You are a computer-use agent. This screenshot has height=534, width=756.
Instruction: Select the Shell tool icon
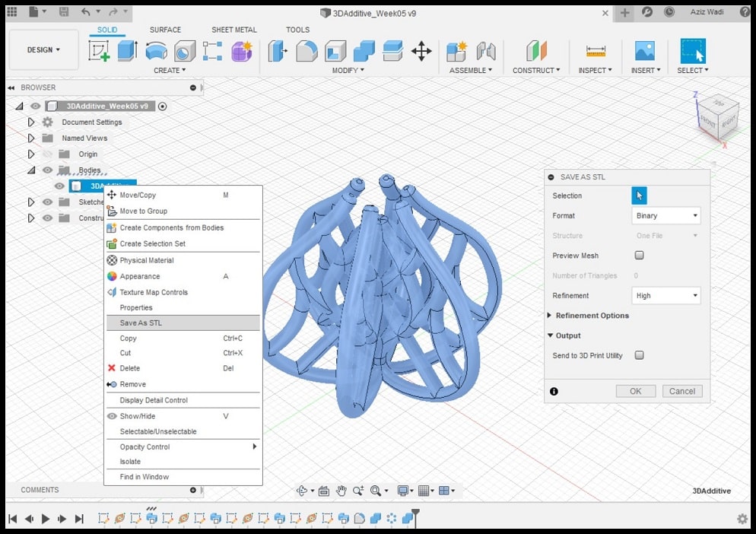click(x=335, y=51)
